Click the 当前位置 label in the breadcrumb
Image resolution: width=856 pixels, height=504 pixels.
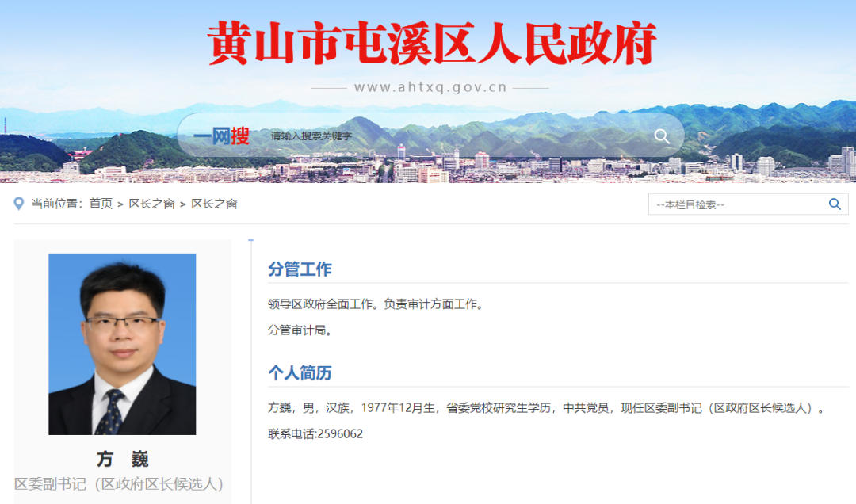coord(56,204)
